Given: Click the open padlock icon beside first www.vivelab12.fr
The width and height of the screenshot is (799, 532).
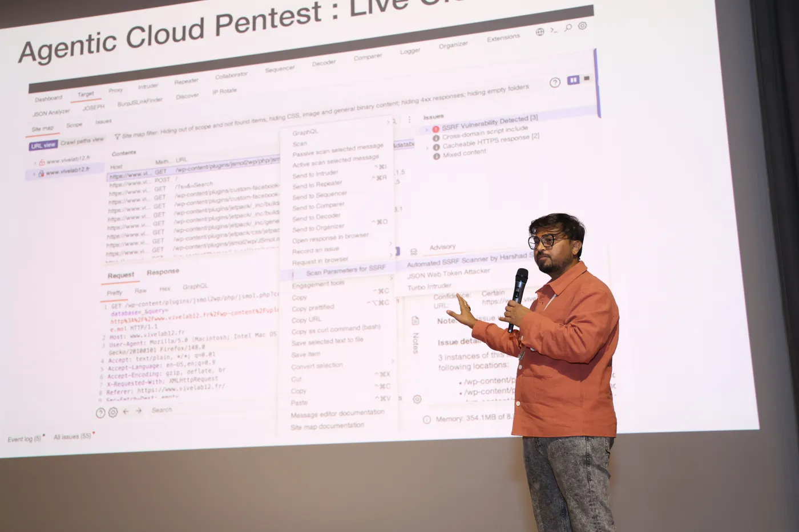Looking at the screenshot, I should click(42, 163).
